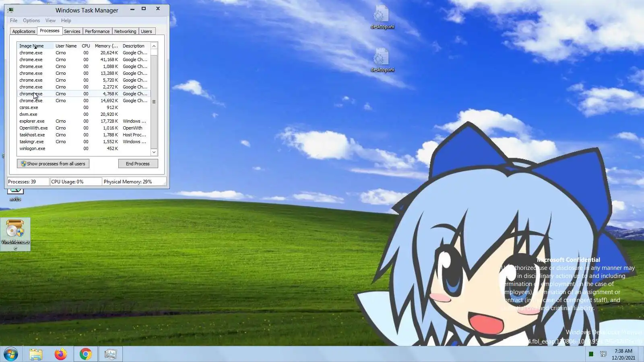
Task: Open the Windows Start menu orb
Action: 11,354
